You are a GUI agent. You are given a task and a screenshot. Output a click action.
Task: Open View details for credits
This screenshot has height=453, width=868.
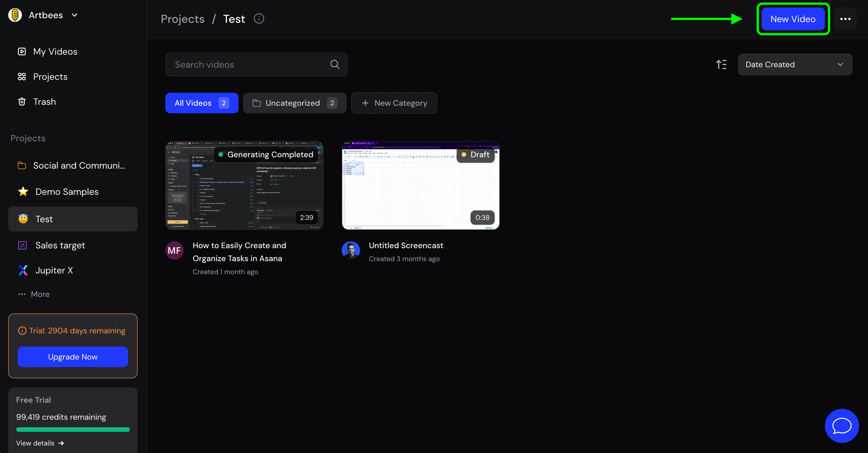click(40, 443)
